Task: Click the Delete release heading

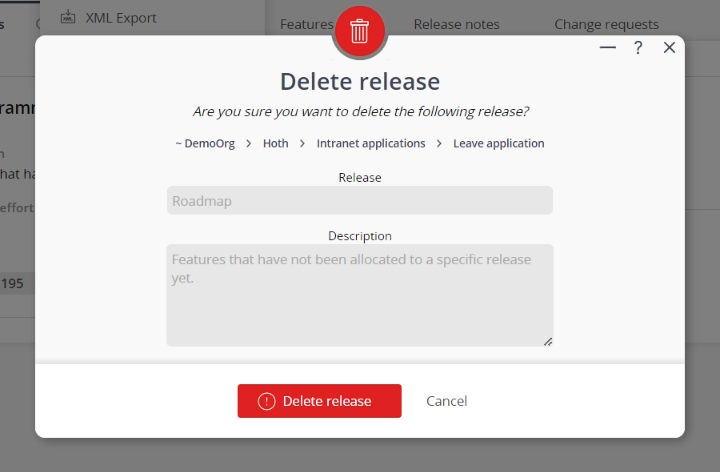Action: [360, 82]
